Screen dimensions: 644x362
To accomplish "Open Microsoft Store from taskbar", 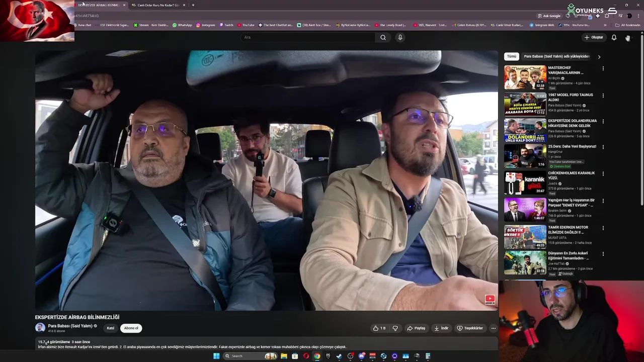I will [295, 356].
